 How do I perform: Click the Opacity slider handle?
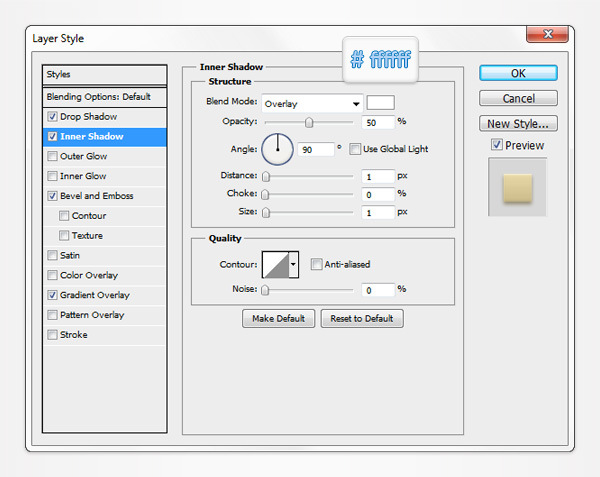(x=309, y=122)
